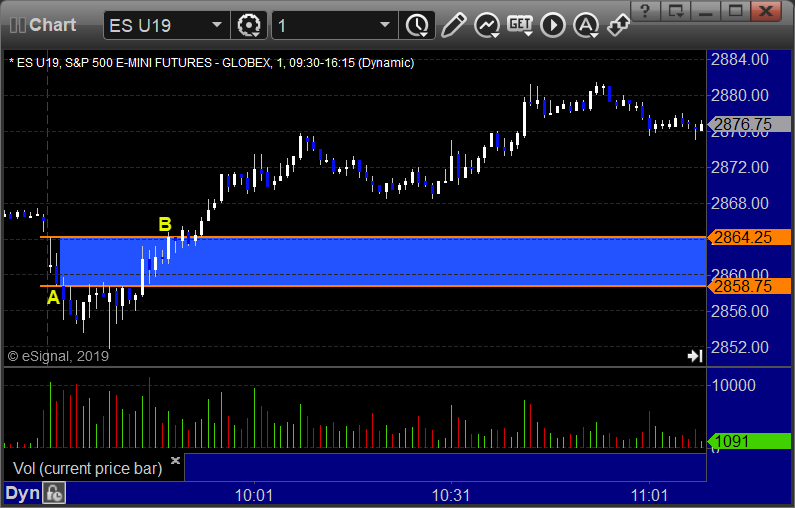Maximize the Chart window
The height and width of the screenshot is (508, 795).
[736, 11]
